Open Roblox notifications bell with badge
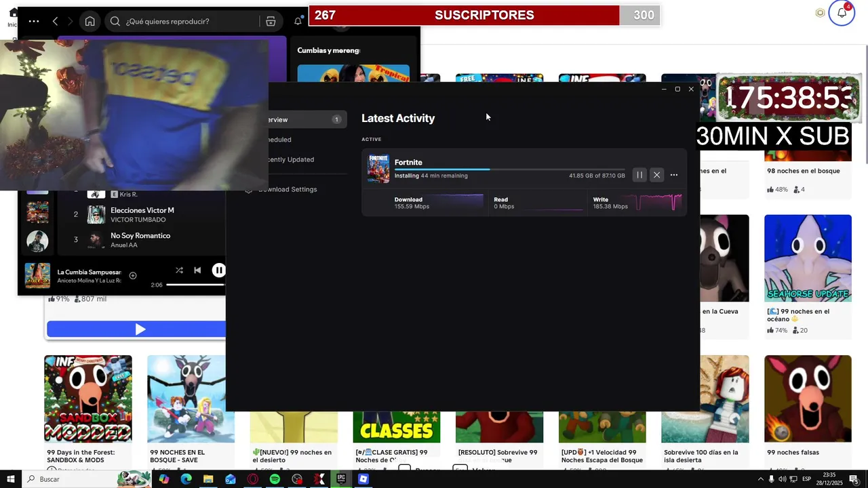This screenshot has width=868, height=488. [842, 13]
